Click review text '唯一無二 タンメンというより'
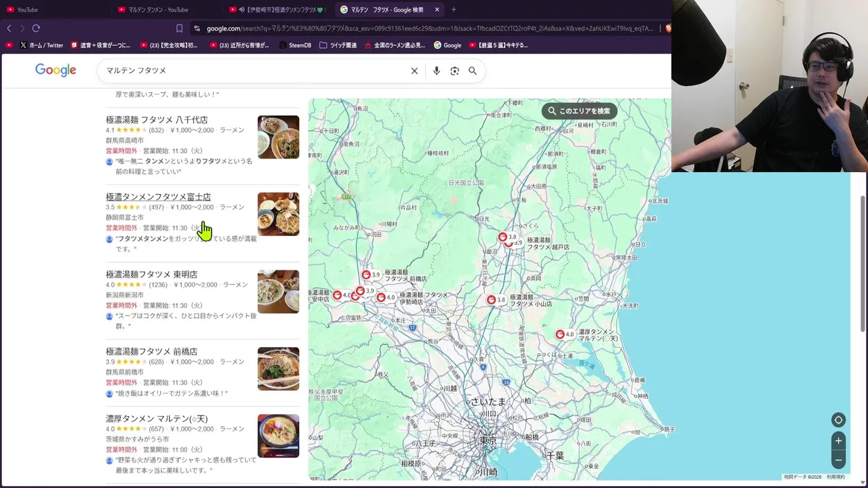868x488 pixels. pos(184,166)
